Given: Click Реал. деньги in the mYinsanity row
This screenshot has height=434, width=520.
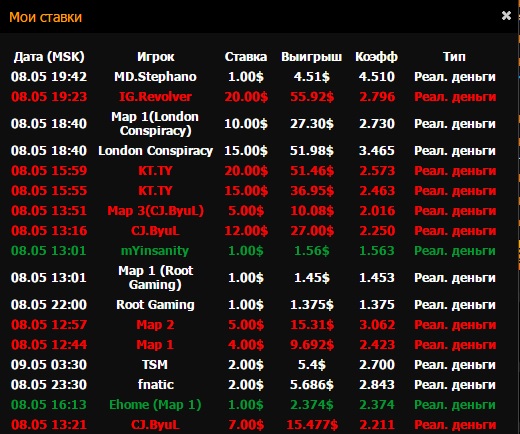Looking at the screenshot, I should [455, 251].
